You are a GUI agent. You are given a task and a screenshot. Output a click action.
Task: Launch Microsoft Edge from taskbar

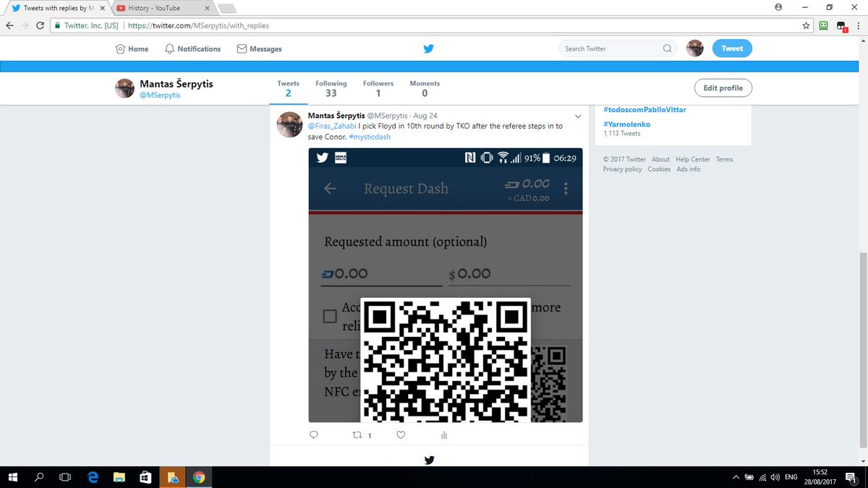click(x=93, y=477)
